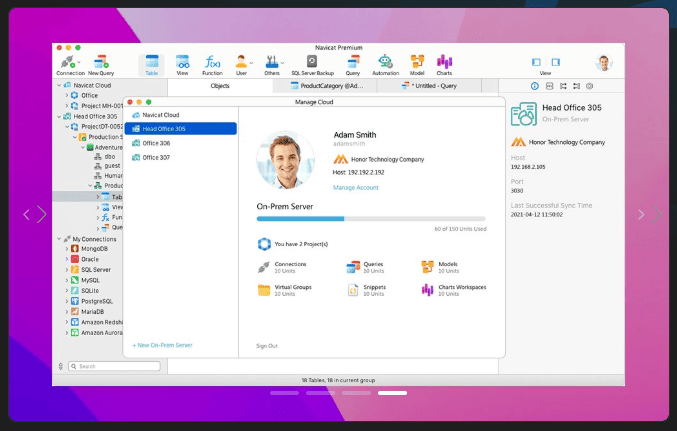Viewport: 677px width, 431px height.
Task: Expand the Office project node
Action: click(x=66, y=95)
